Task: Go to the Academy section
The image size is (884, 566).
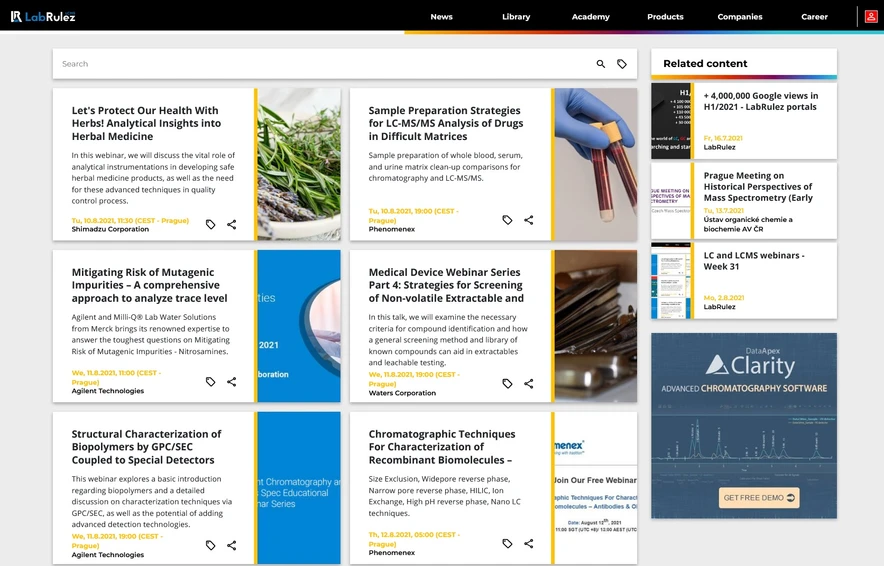Action: (590, 17)
